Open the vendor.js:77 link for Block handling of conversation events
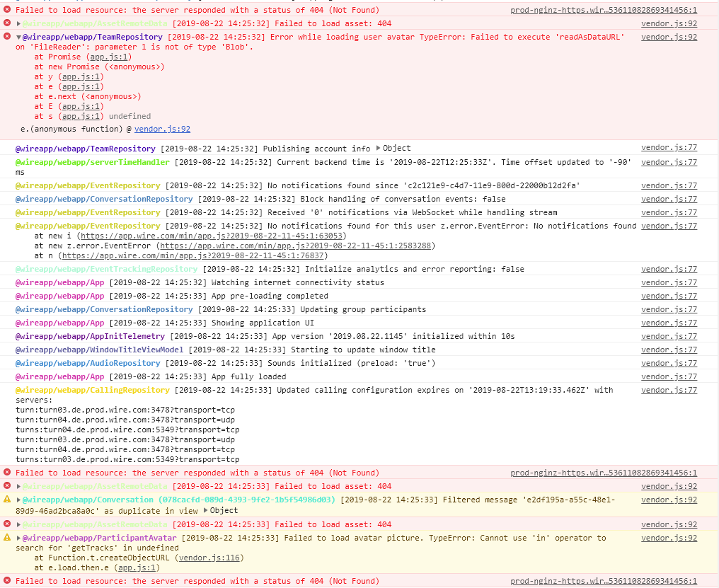This screenshot has height=588, width=719. pyautogui.click(x=669, y=199)
